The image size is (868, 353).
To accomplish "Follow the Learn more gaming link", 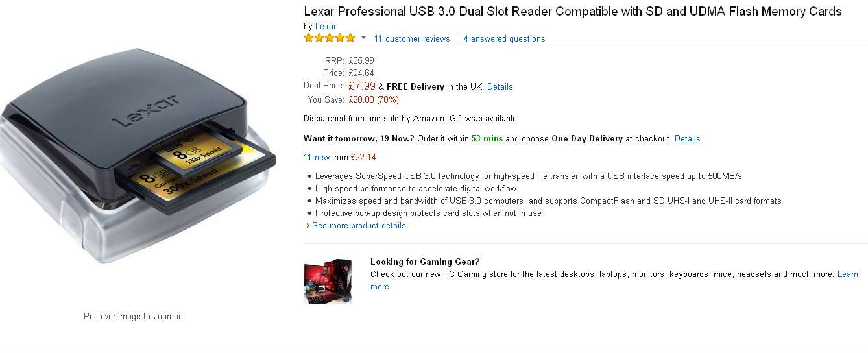I will pyautogui.click(x=847, y=274).
